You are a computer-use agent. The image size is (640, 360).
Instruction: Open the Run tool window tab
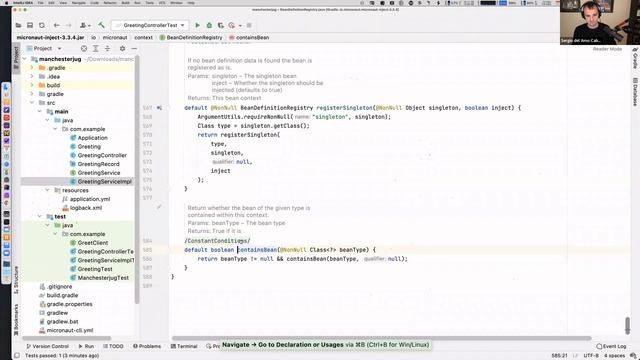[86, 346]
